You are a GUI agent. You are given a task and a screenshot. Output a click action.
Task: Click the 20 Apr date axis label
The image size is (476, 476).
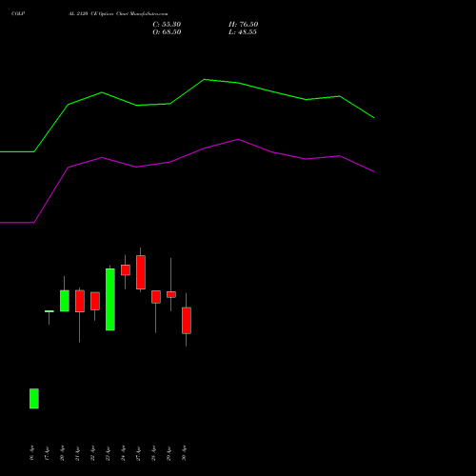62,453
